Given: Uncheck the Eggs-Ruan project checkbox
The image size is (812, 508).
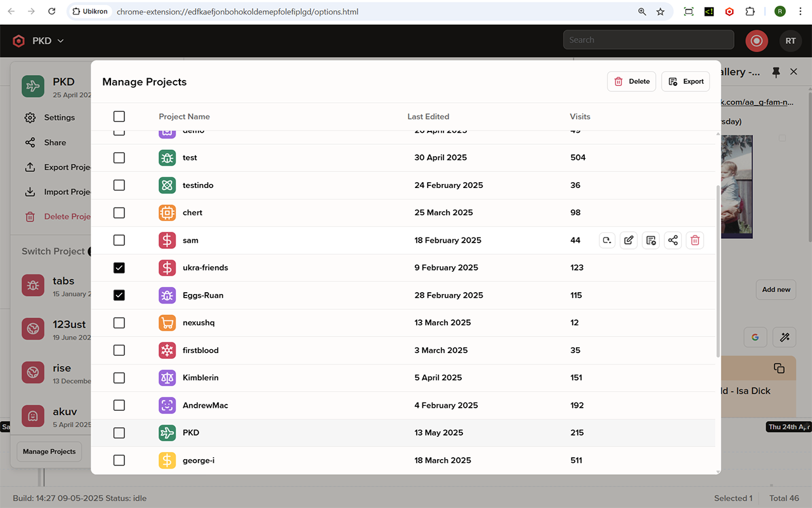Looking at the screenshot, I should [119, 295].
